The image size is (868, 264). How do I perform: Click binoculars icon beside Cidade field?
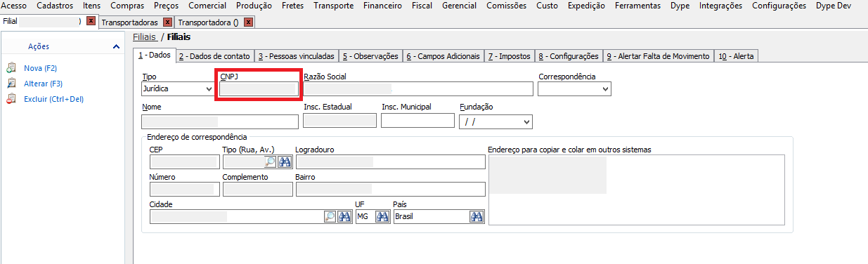pos(344,216)
